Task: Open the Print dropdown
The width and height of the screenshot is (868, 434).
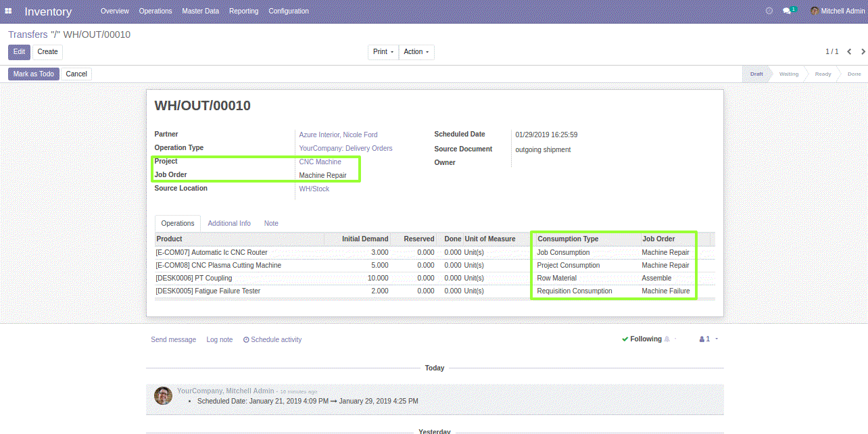Action: click(383, 52)
